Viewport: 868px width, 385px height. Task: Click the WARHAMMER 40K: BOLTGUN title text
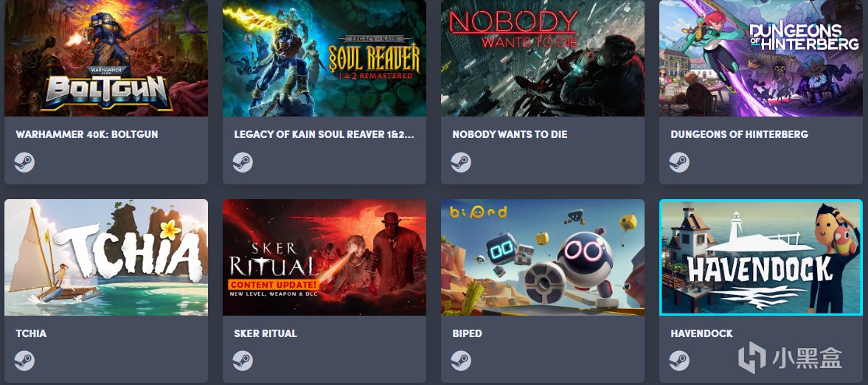[87, 135]
